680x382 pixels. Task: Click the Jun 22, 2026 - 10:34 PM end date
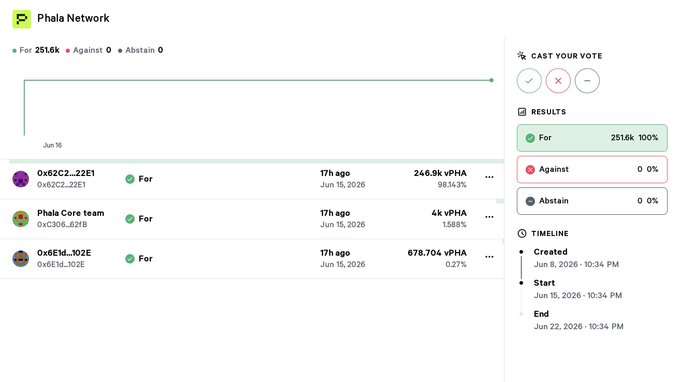(x=579, y=326)
